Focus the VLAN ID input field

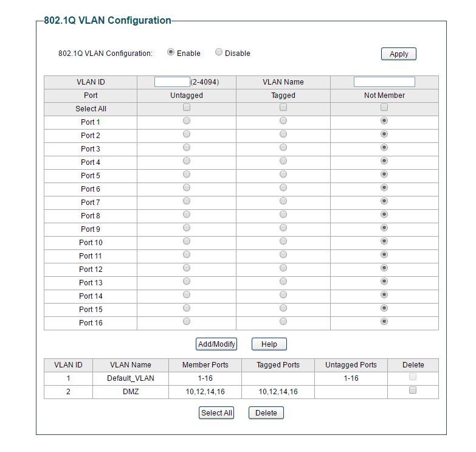pos(172,82)
